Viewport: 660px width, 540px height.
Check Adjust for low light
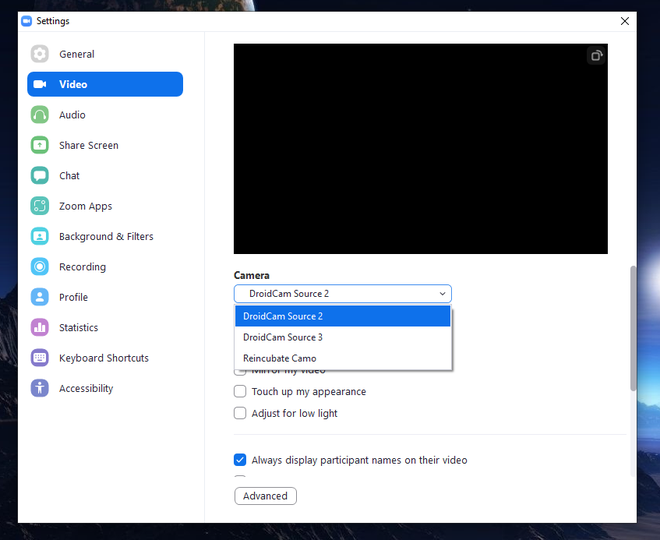(240, 413)
